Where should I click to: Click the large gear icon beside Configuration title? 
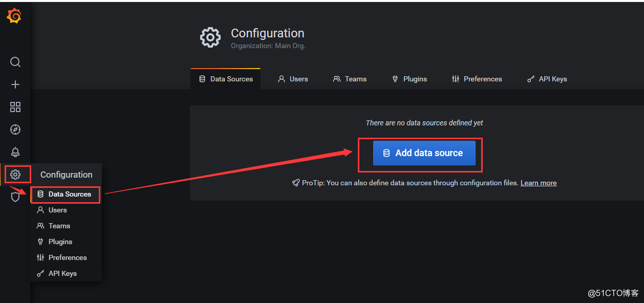[x=210, y=38]
